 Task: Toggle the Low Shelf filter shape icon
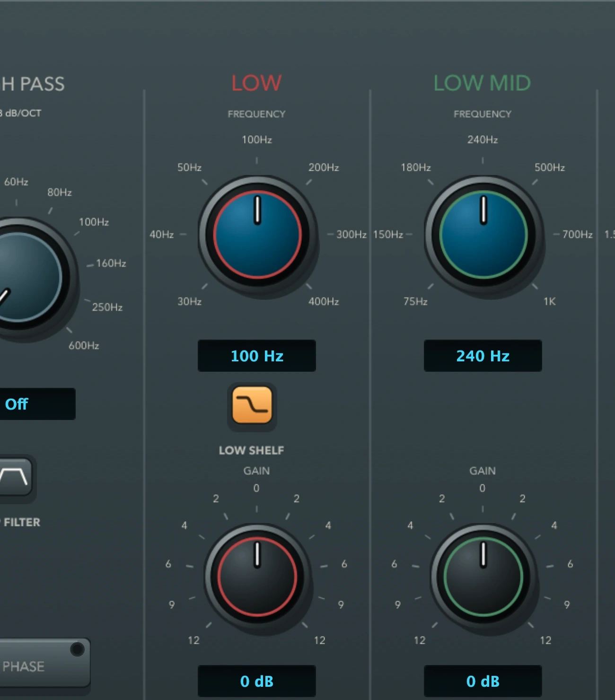(x=252, y=405)
